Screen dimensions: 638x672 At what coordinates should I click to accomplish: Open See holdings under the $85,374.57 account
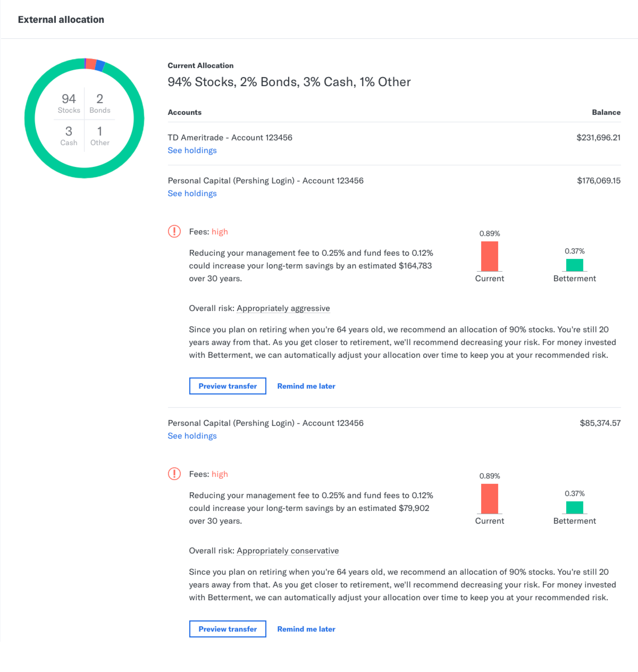192,436
